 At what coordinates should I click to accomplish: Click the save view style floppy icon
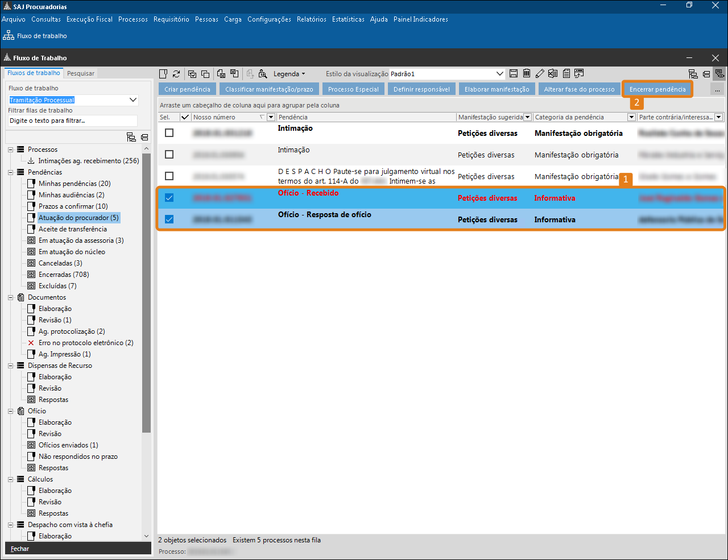pos(514,73)
